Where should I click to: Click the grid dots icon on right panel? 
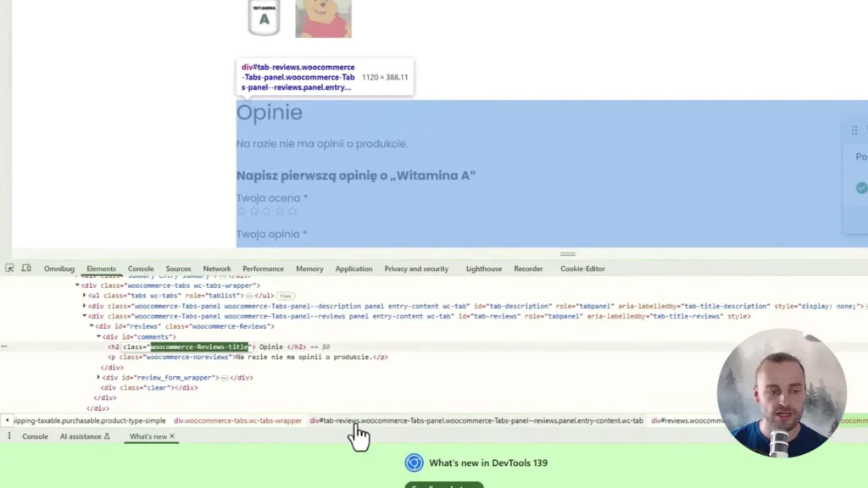click(x=854, y=130)
